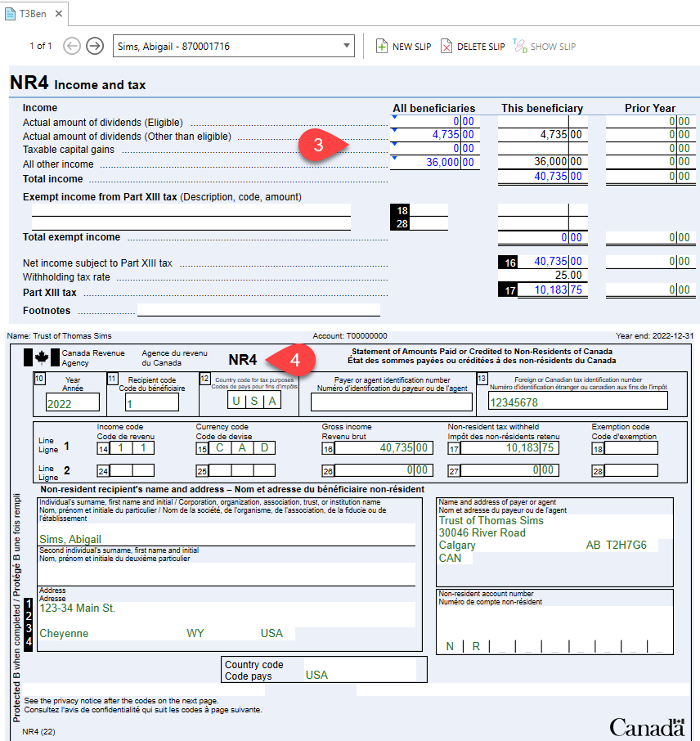Image resolution: width=700 pixels, height=741 pixels.
Task: Click SHOW SLIP button label
Action: (553, 47)
